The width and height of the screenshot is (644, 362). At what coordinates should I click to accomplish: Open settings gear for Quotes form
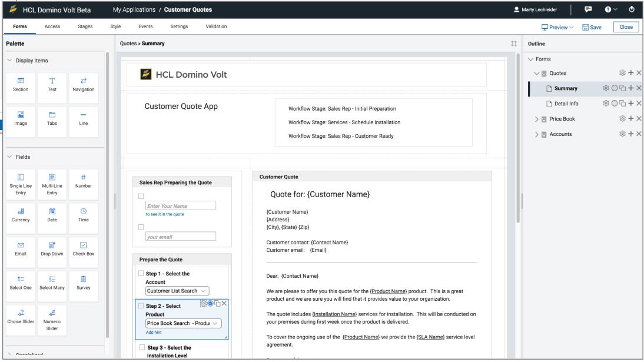(x=622, y=73)
